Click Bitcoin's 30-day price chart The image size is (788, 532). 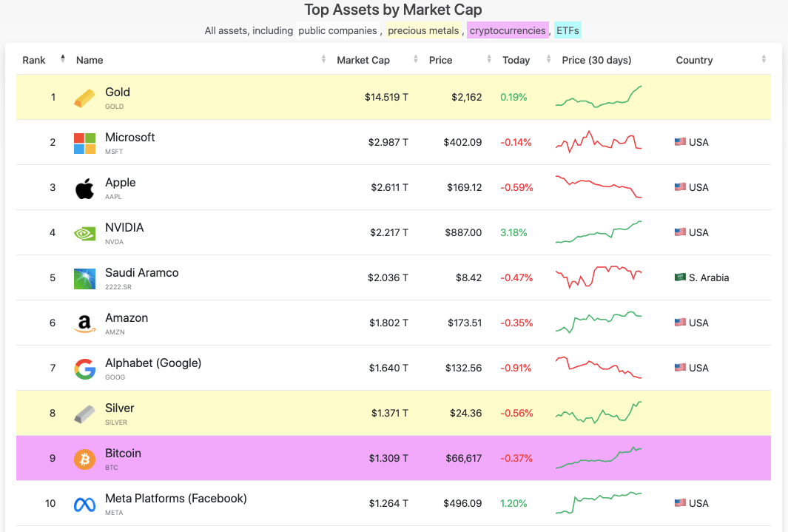599,458
